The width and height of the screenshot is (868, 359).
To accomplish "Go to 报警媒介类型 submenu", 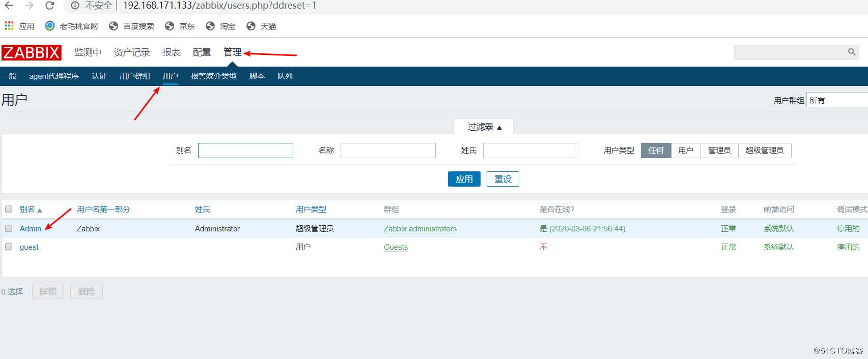I will click(214, 76).
